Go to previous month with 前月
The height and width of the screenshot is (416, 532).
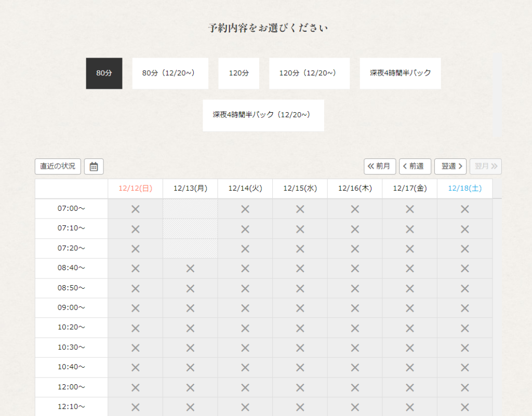click(380, 167)
